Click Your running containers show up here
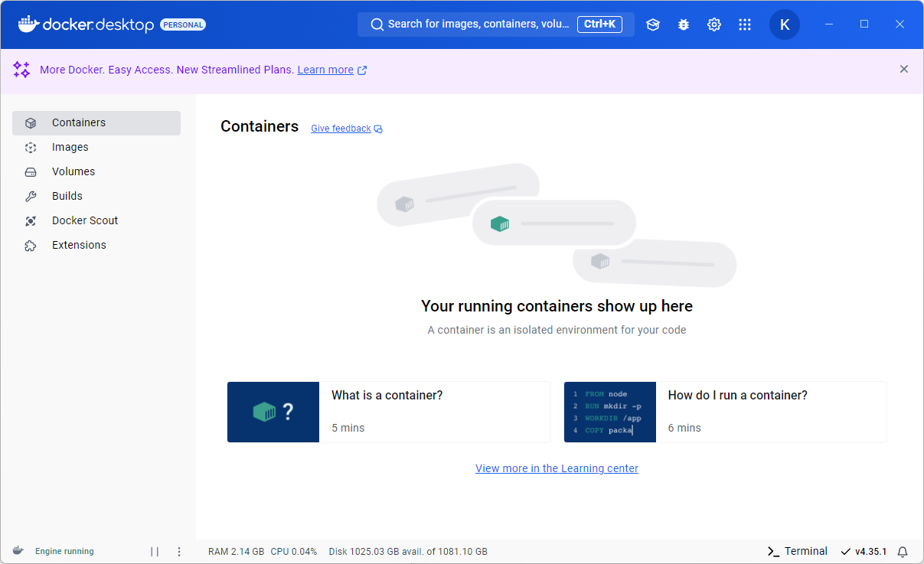This screenshot has width=924, height=564. (x=557, y=306)
